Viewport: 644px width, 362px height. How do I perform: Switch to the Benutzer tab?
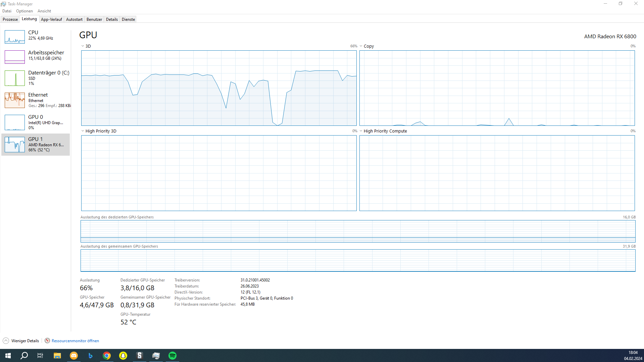tap(94, 19)
